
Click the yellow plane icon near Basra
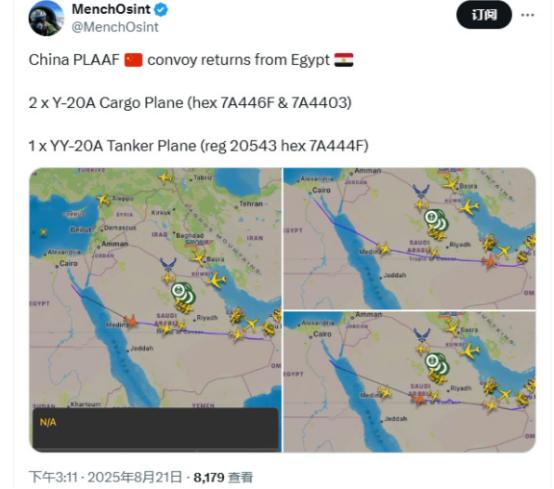click(x=199, y=258)
